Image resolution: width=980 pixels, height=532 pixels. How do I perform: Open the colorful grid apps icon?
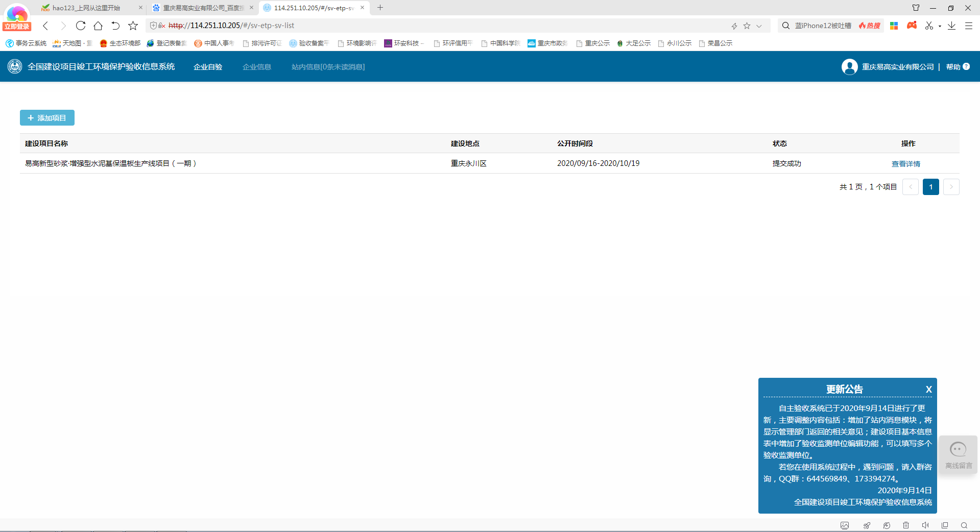click(894, 26)
